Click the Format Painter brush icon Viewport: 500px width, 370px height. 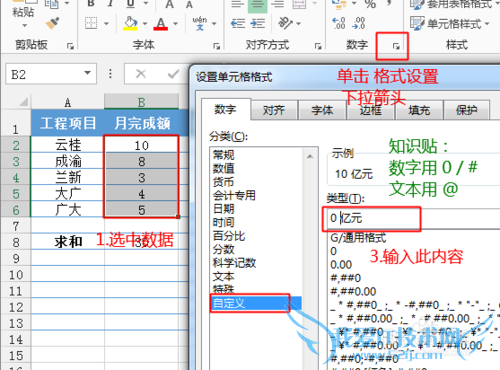[52, 23]
